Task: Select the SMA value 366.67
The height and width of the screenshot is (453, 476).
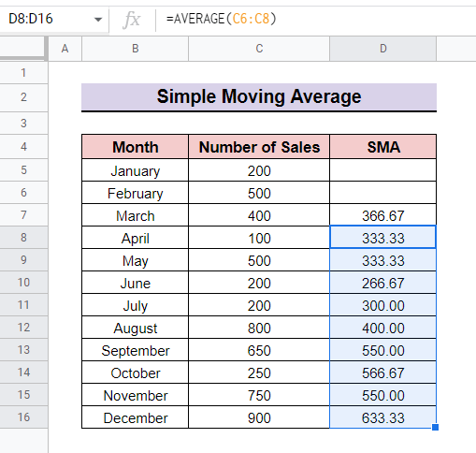Action: (x=382, y=215)
